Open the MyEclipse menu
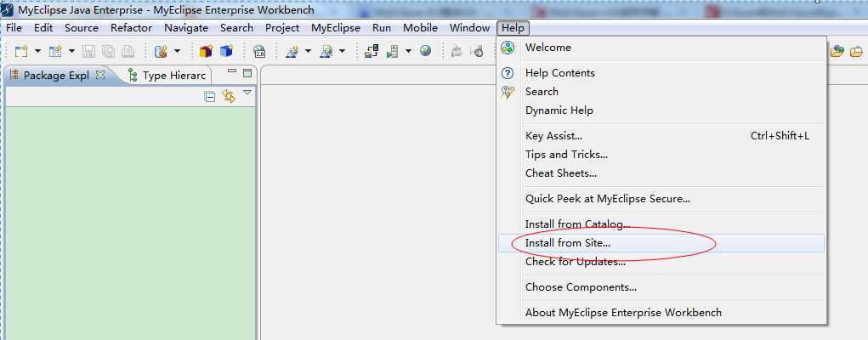The width and height of the screenshot is (868, 340). [336, 28]
